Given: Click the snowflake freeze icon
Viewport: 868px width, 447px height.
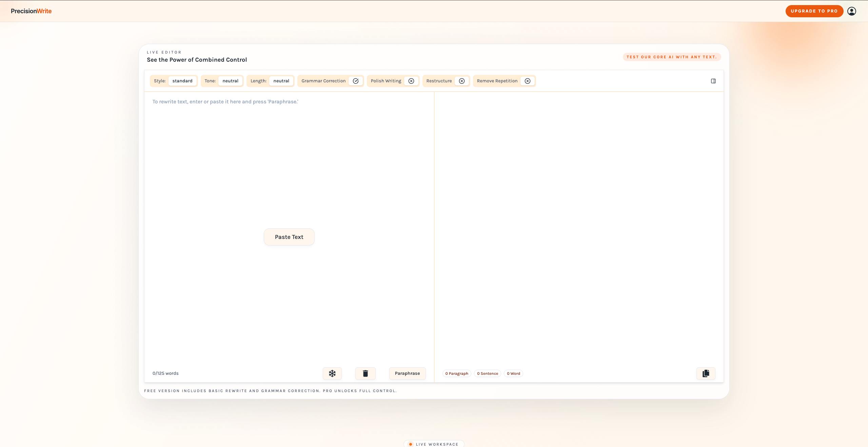Looking at the screenshot, I should pos(332,373).
